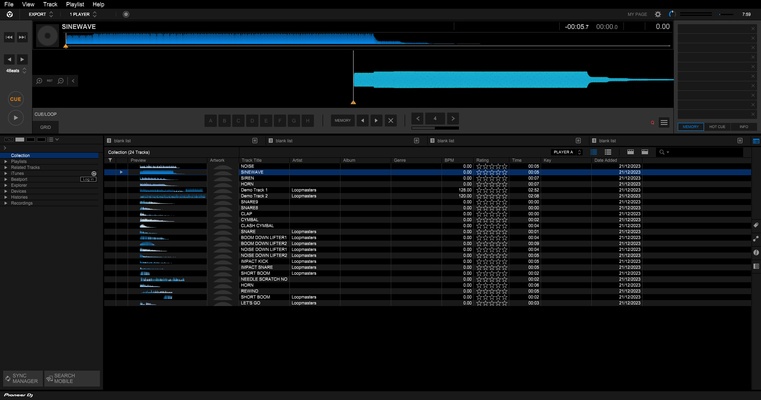
Task: Open the Playlist menu
Action: point(75,4)
